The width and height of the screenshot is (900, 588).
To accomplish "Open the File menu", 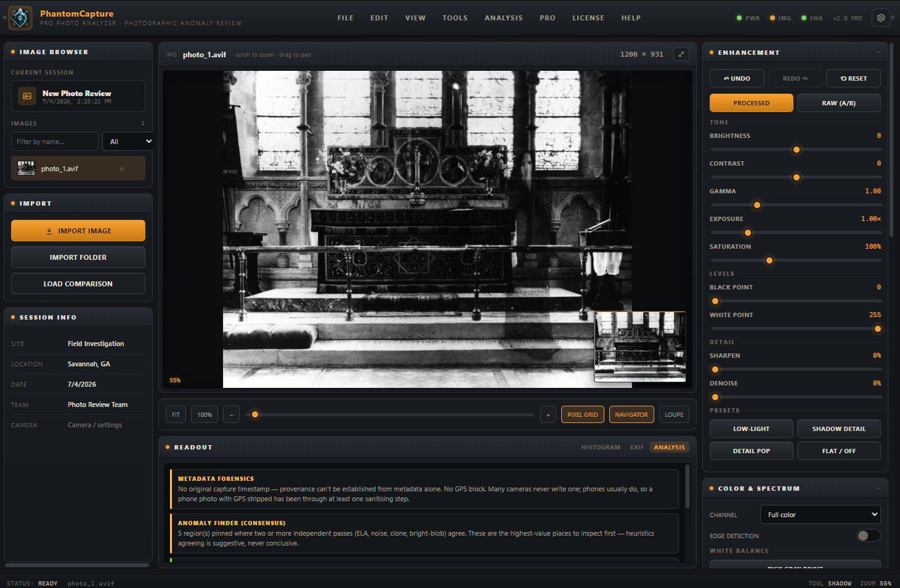I will coord(346,18).
